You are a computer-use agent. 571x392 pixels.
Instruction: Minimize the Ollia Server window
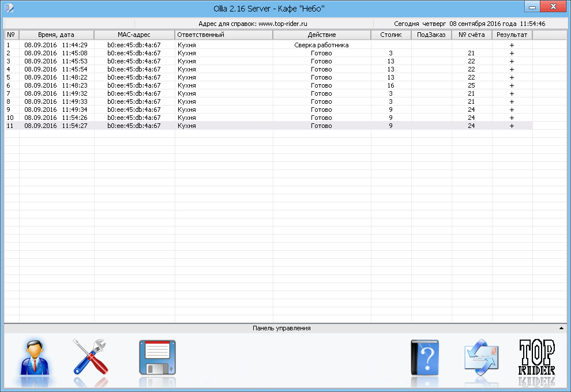pos(531,6)
